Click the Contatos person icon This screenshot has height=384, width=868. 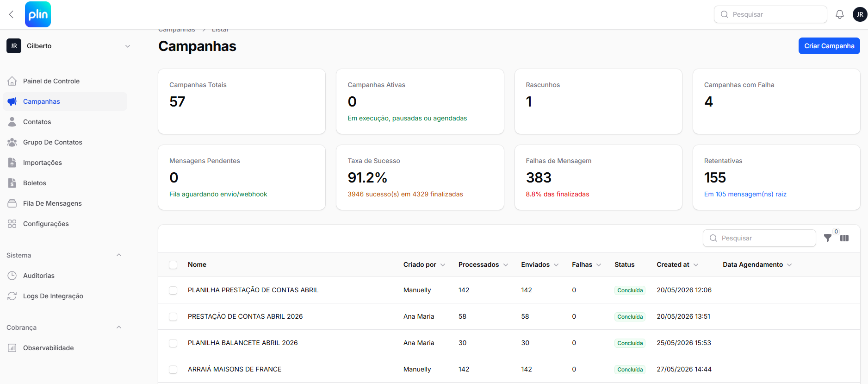pyautogui.click(x=12, y=122)
